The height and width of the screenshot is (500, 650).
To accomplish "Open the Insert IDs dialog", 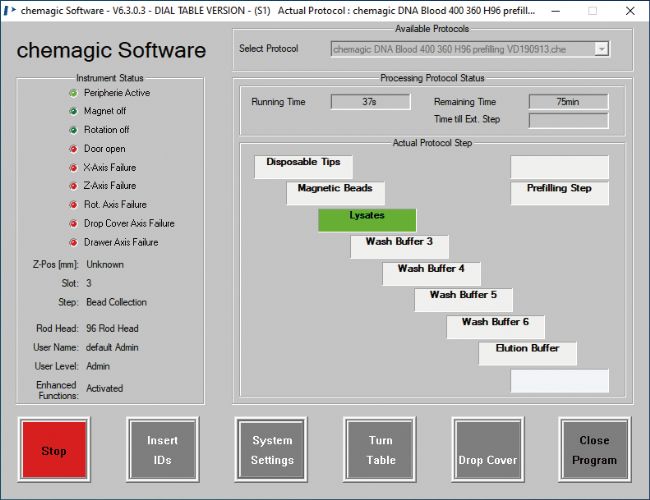I will 162,450.
